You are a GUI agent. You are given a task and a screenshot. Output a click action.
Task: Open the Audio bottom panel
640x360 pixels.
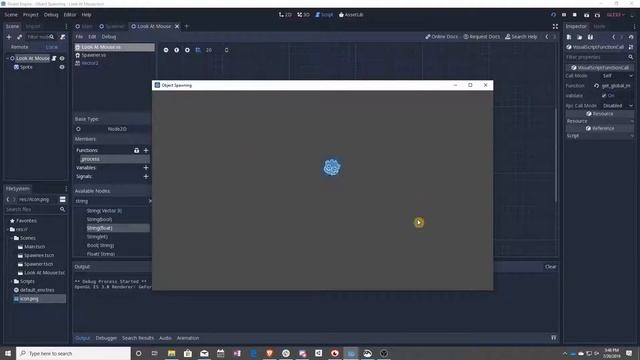[165, 338]
